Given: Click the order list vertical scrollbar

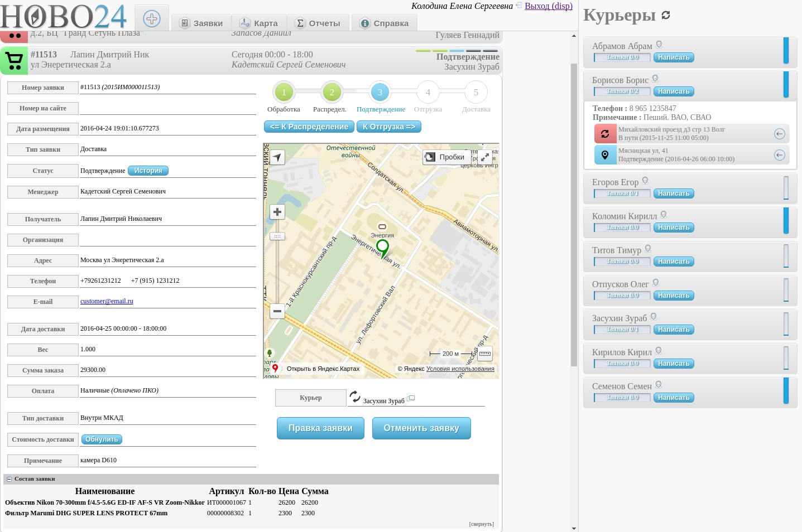Looking at the screenshot, I should click(x=574, y=215).
